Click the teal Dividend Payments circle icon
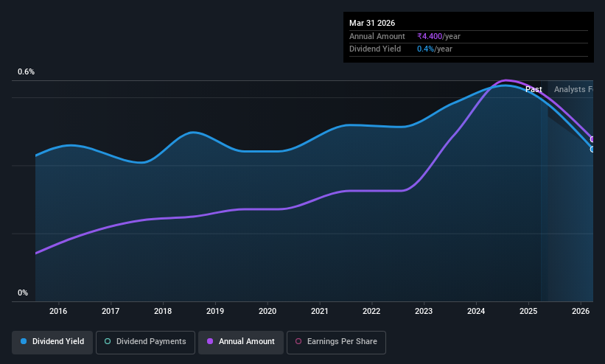Screen dimensions: 605x364 [x=108, y=341]
